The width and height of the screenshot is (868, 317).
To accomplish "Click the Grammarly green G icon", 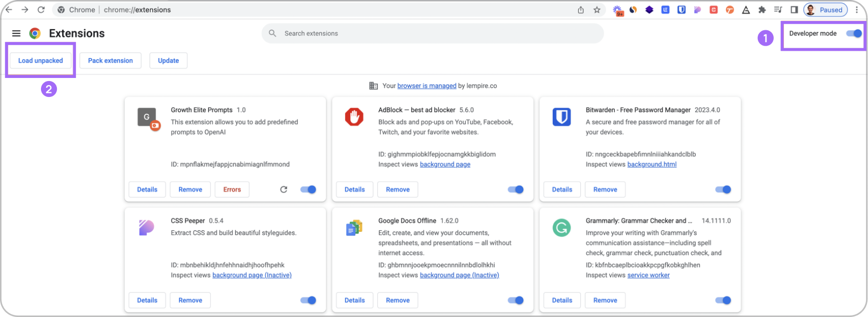I will click(561, 228).
